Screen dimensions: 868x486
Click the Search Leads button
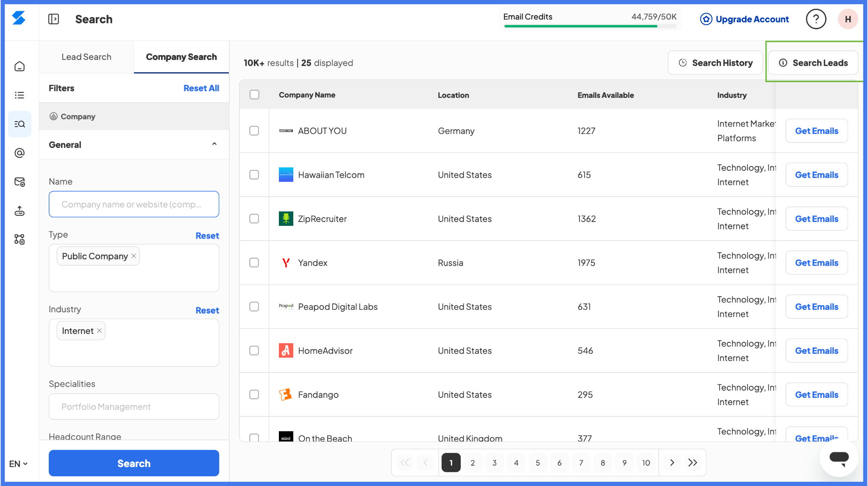pos(813,63)
